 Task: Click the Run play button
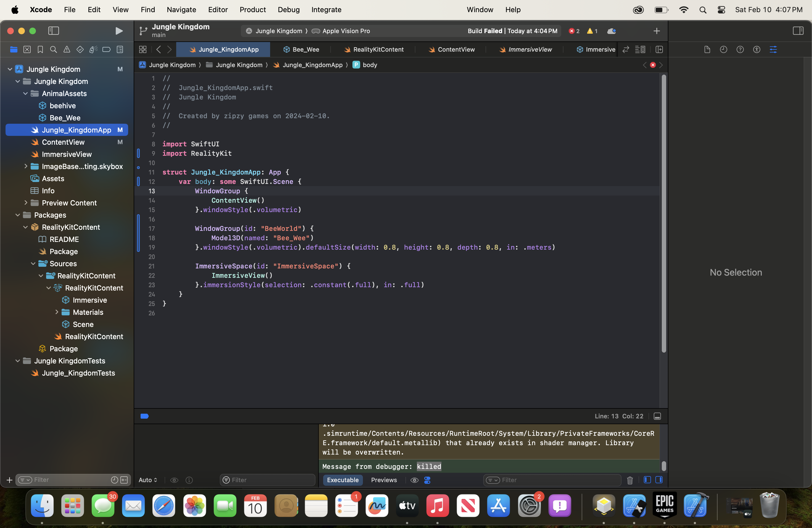tap(118, 31)
